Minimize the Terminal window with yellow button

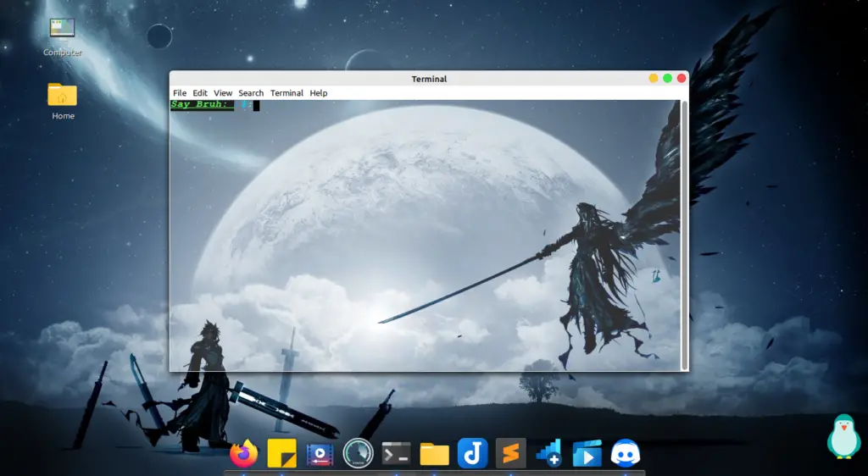[654, 79]
